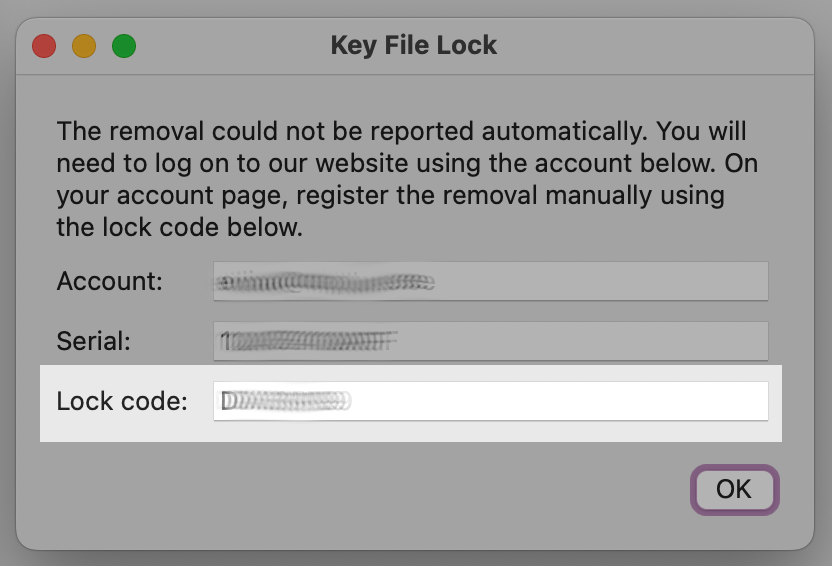Click inside the Lock code field
832x566 pixels.
click(490, 401)
